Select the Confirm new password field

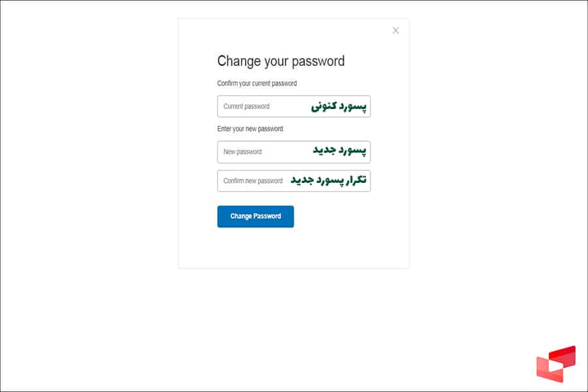(293, 181)
